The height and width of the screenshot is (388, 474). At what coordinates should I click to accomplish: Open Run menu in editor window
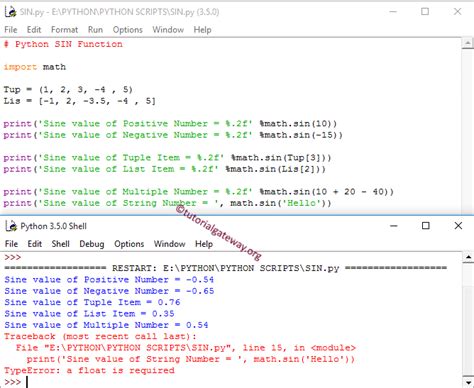tap(95, 30)
